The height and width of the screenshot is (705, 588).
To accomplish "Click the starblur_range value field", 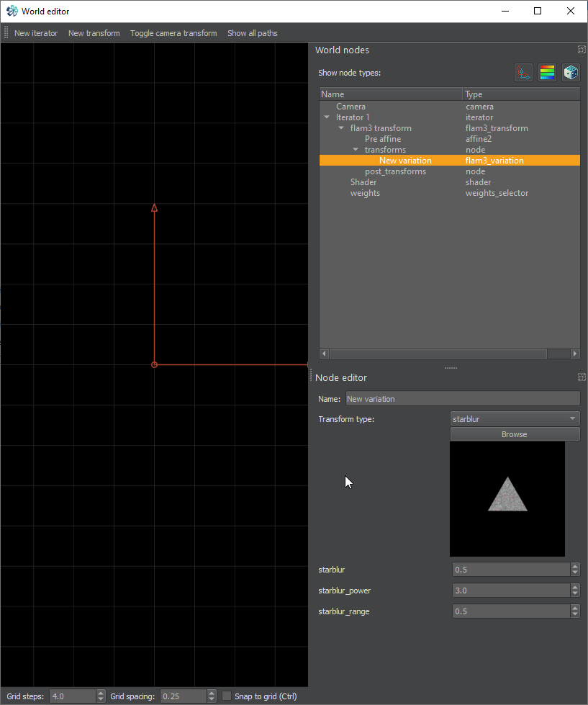I will (511, 611).
